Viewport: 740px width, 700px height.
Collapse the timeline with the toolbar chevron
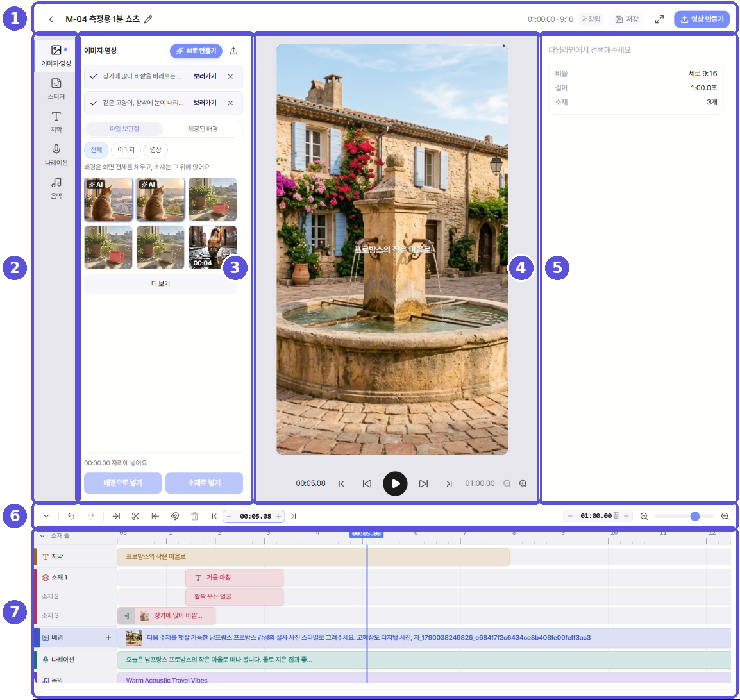[46, 517]
